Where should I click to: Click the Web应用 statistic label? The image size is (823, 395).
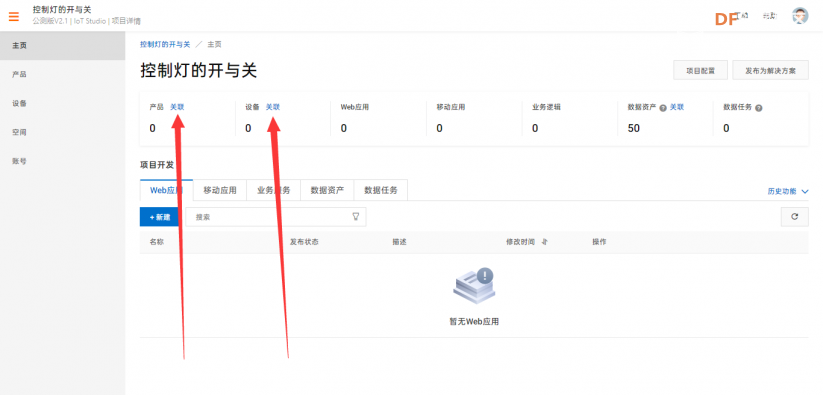click(355, 107)
